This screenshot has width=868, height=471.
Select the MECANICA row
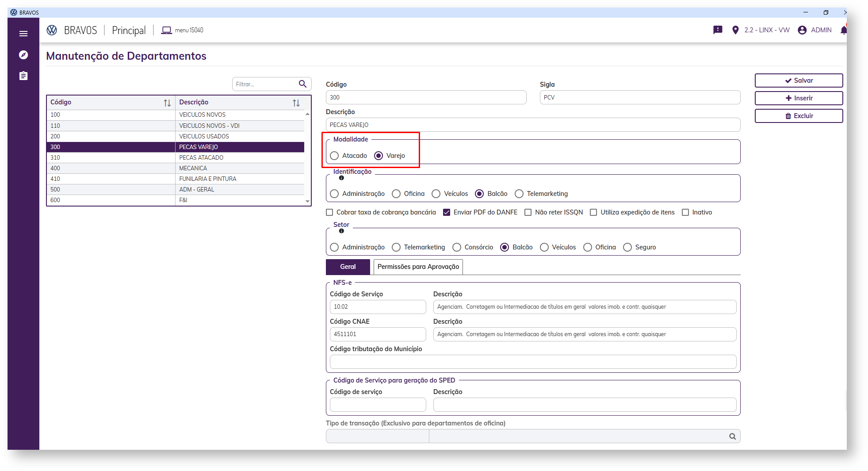point(176,168)
